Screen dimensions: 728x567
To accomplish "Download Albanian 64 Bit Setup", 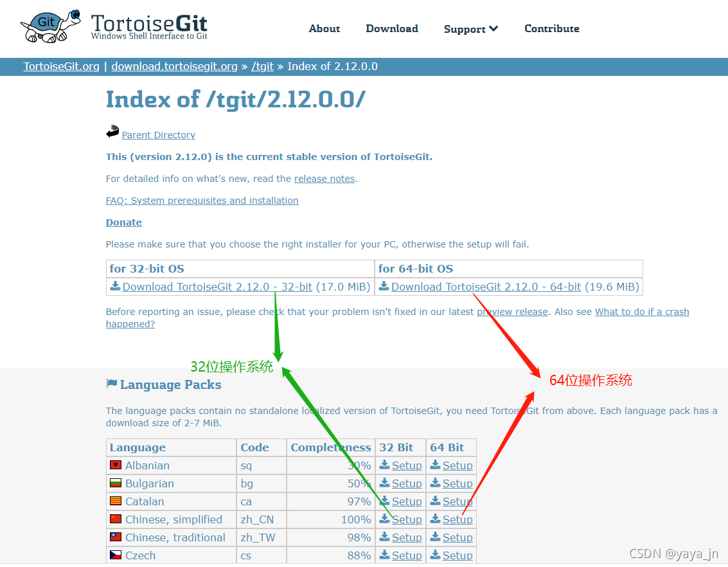I will pos(457,465).
